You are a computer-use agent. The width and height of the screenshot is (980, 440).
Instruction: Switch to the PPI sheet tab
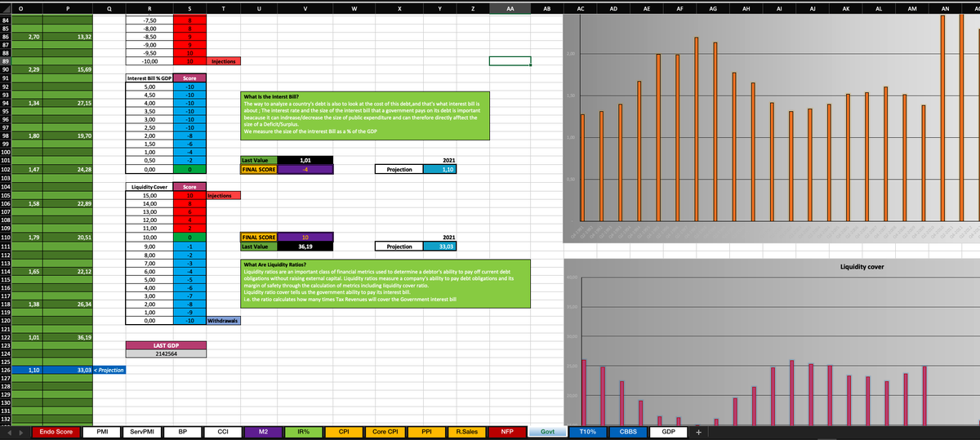[x=425, y=431]
